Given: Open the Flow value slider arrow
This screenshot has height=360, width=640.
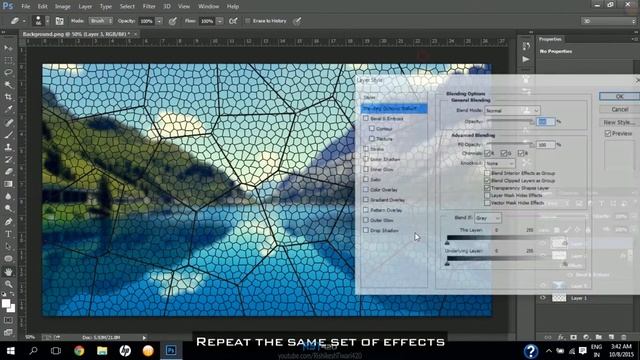Looking at the screenshot, I should click(220, 21).
